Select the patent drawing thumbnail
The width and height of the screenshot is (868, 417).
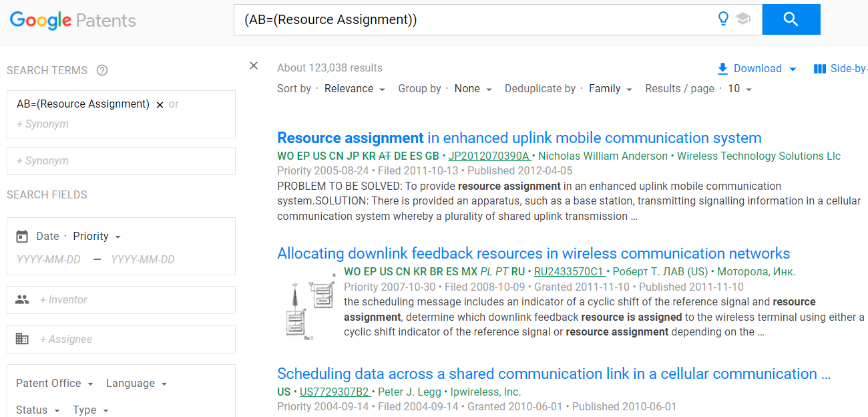pyautogui.click(x=307, y=307)
